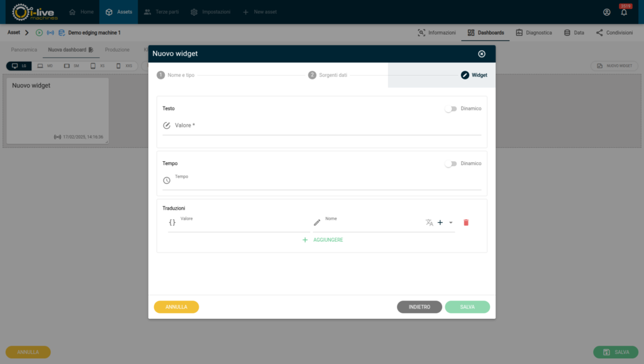The width and height of the screenshot is (644, 364).
Task: Click the blue database icon in the breadcrumb
Action: [x=61, y=33]
